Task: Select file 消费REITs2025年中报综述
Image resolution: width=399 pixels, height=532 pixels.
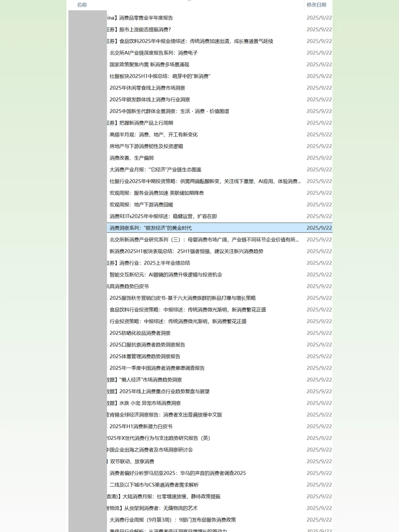Action: point(163,216)
